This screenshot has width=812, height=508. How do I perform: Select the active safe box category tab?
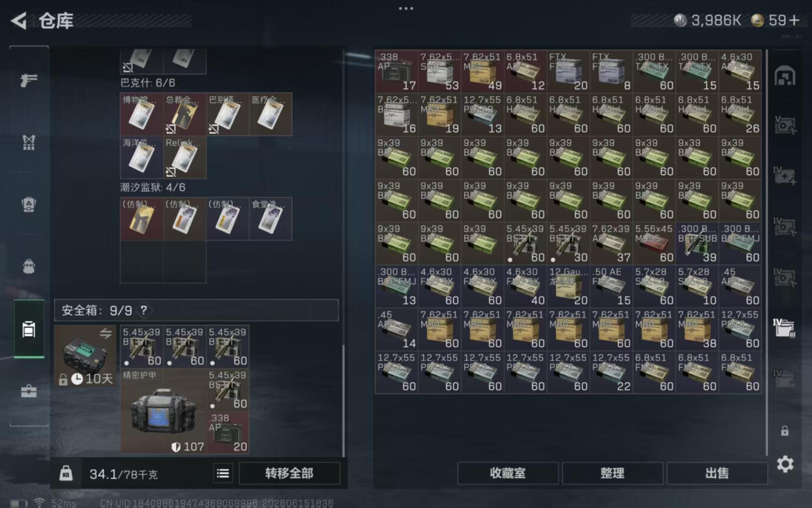(29, 329)
